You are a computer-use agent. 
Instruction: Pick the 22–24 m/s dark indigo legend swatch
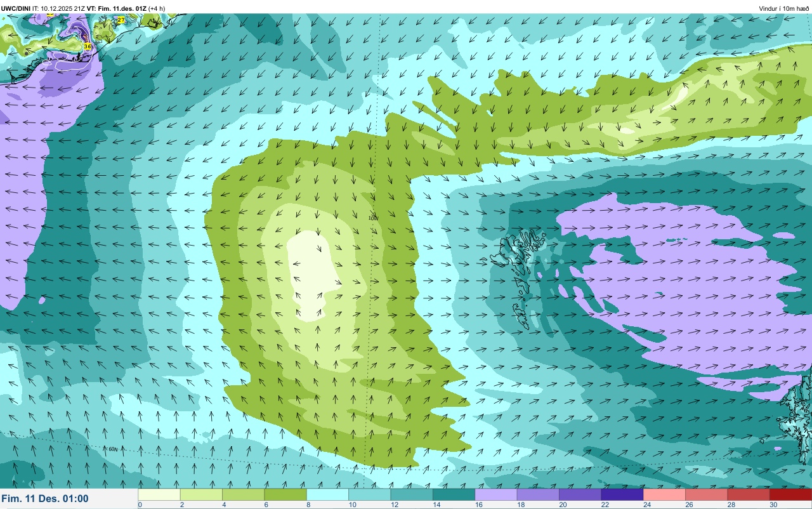tap(622, 494)
